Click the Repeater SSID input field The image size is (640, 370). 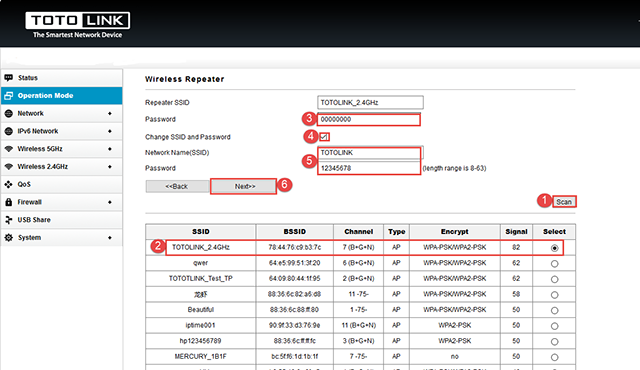pos(370,102)
